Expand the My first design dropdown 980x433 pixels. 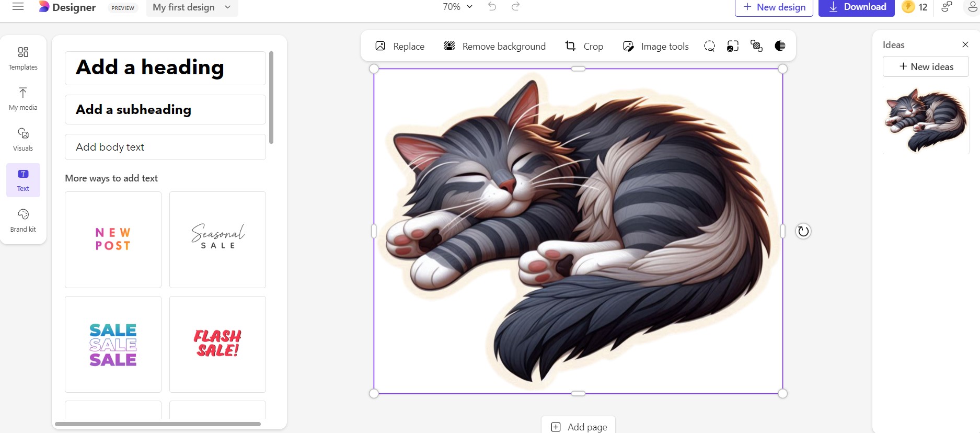click(x=192, y=7)
